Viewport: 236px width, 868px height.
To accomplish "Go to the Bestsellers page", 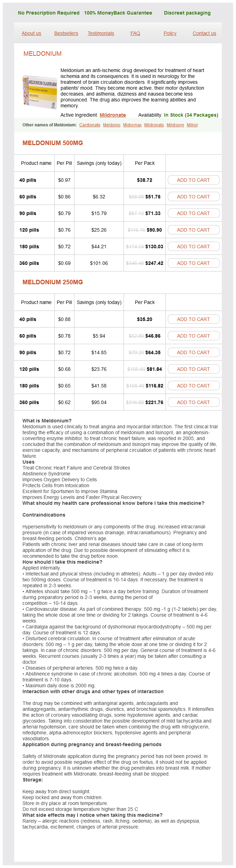I will 66,34.
